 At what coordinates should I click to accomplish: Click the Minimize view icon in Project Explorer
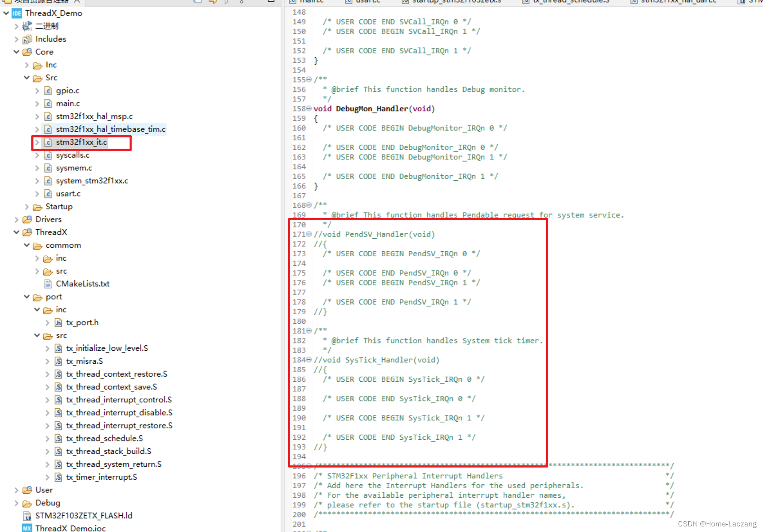tap(271, 2)
